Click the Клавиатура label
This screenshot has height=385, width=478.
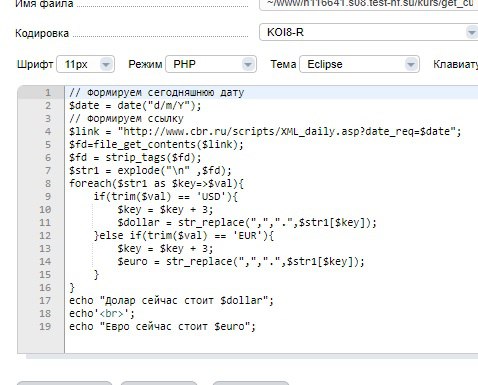point(455,65)
